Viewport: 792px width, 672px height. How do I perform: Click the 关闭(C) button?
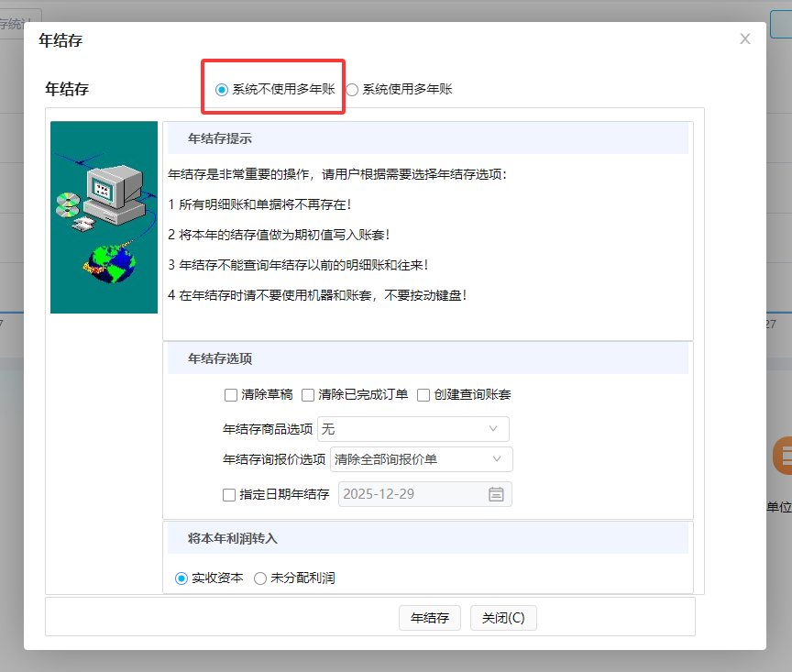click(x=502, y=617)
